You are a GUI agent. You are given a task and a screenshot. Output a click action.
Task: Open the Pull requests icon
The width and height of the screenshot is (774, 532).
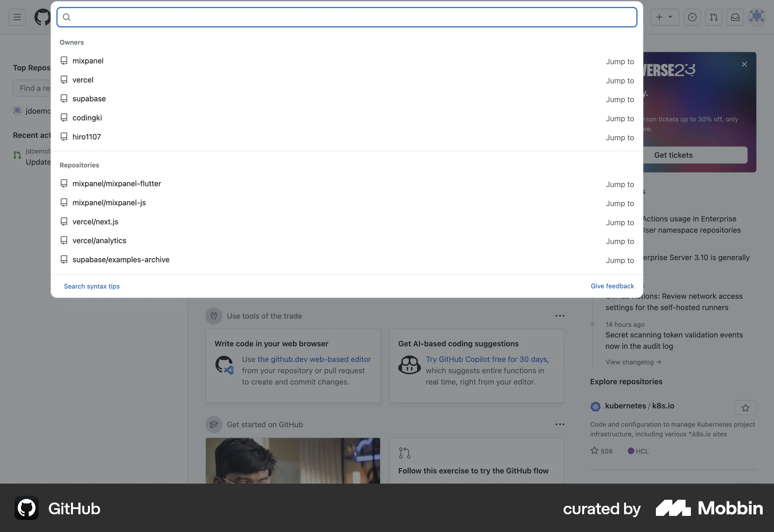click(714, 17)
